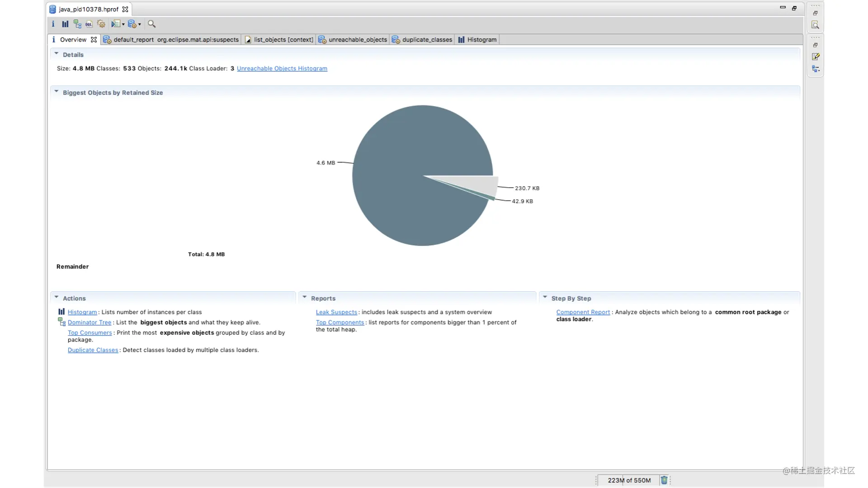Image resolution: width=868 pixels, height=488 pixels.
Task: Click the Total: 4.8 MB text
Action: (x=207, y=254)
